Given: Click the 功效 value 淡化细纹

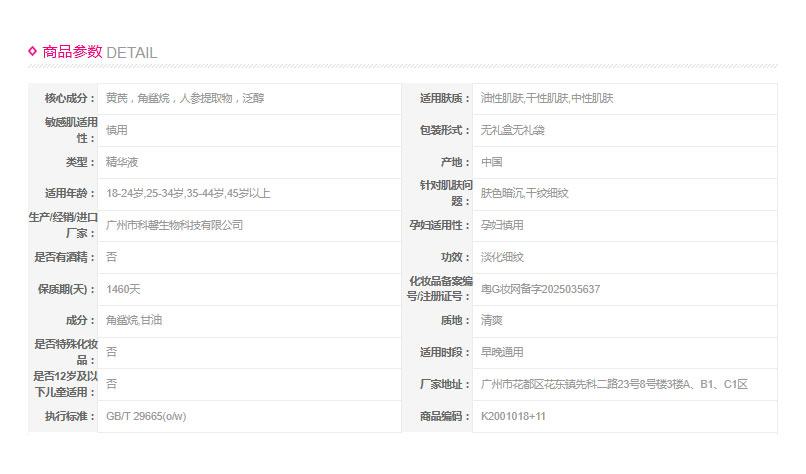Looking at the screenshot, I should tap(502, 257).
